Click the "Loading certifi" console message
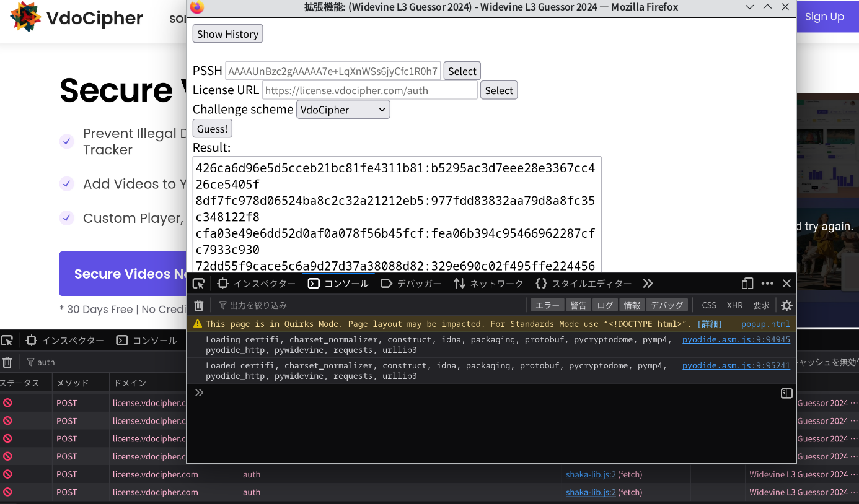This screenshot has width=859, height=504. click(x=439, y=345)
